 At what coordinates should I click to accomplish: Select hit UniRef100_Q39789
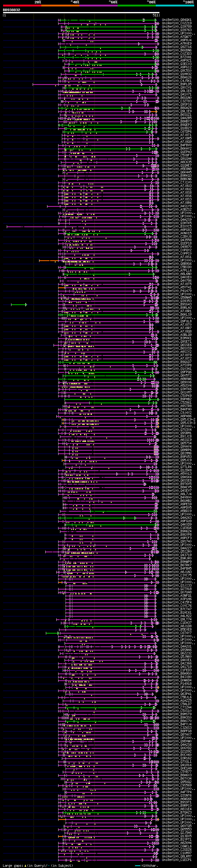[176, 26]
